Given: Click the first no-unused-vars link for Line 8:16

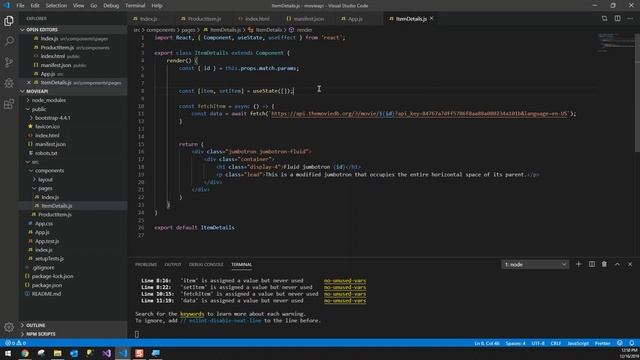Looking at the screenshot, I should [x=345, y=280].
